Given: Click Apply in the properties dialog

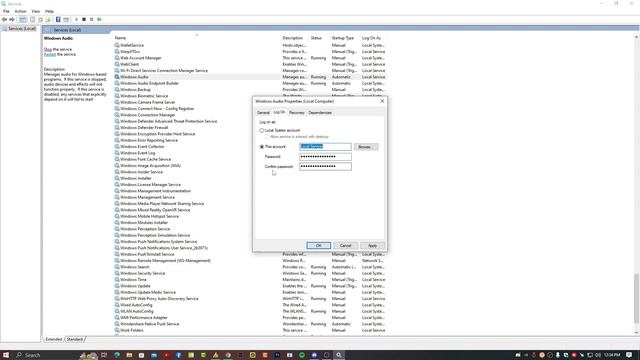Looking at the screenshot, I should tap(372, 245).
